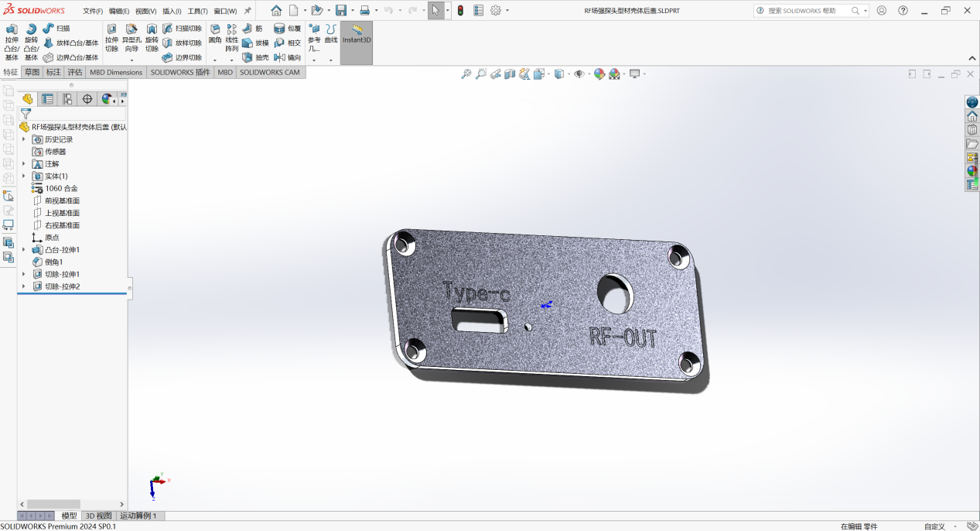Toggle the Hide/Show Items eye icon

point(579,74)
